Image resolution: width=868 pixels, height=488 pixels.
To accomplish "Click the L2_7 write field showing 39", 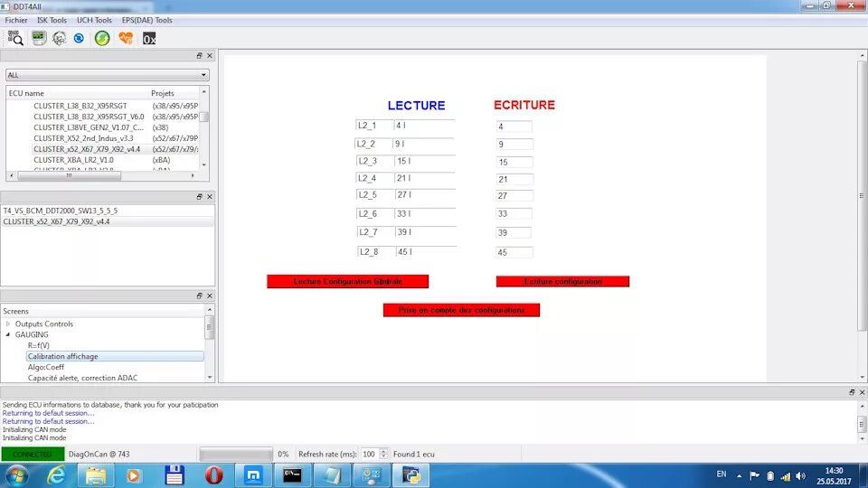I will tap(514, 232).
